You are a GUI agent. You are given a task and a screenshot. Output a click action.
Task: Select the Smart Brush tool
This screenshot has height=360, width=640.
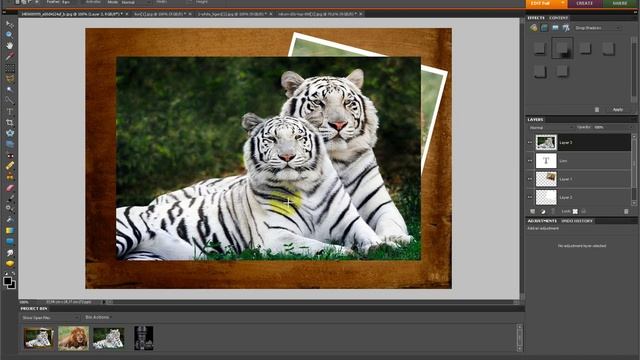pos(9,209)
